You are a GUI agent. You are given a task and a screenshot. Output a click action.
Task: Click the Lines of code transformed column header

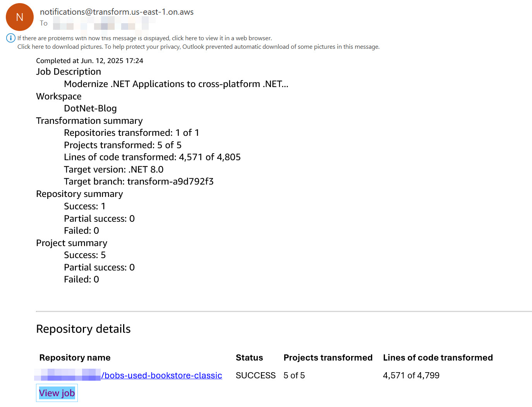pyautogui.click(x=438, y=357)
